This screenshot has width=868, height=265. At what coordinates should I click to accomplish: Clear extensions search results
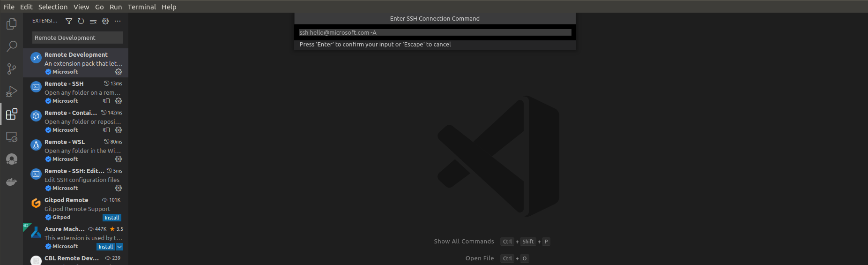[93, 21]
